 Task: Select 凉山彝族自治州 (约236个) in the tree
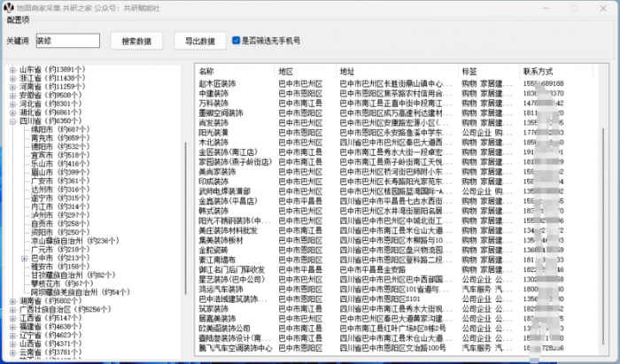coord(75,241)
